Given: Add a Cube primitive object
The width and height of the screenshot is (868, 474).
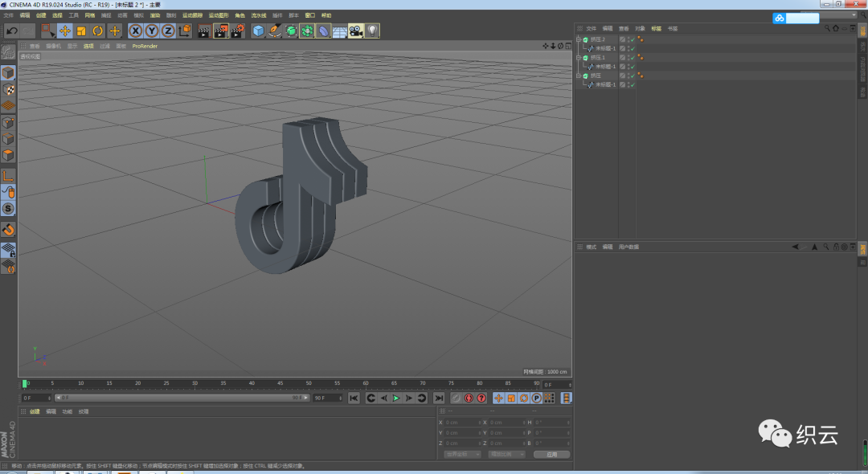Looking at the screenshot, I should [258, 31].
